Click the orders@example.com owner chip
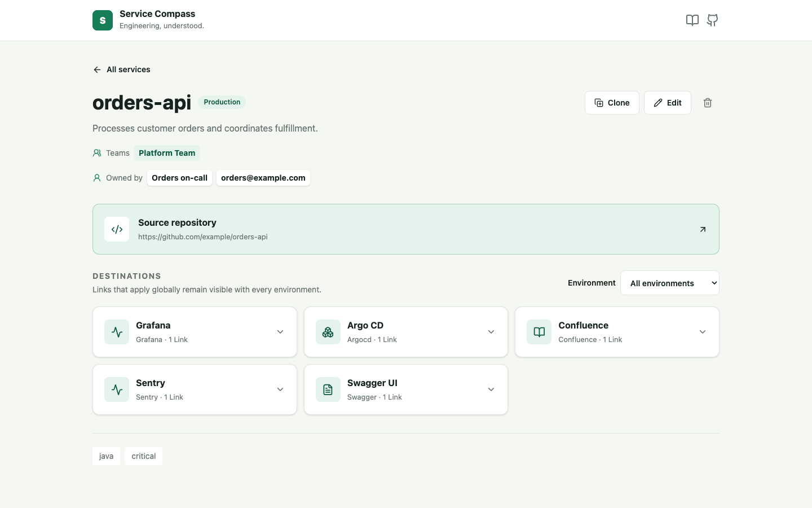 [x=263, y=178]
